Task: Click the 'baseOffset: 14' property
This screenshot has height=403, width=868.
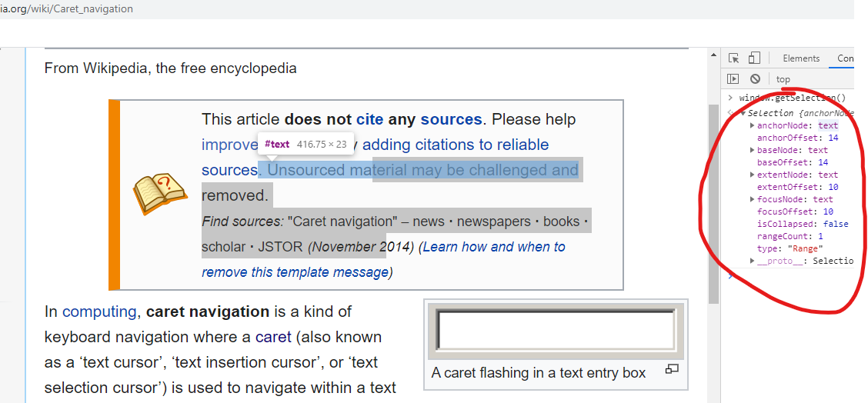Action: tap(793, 162)
